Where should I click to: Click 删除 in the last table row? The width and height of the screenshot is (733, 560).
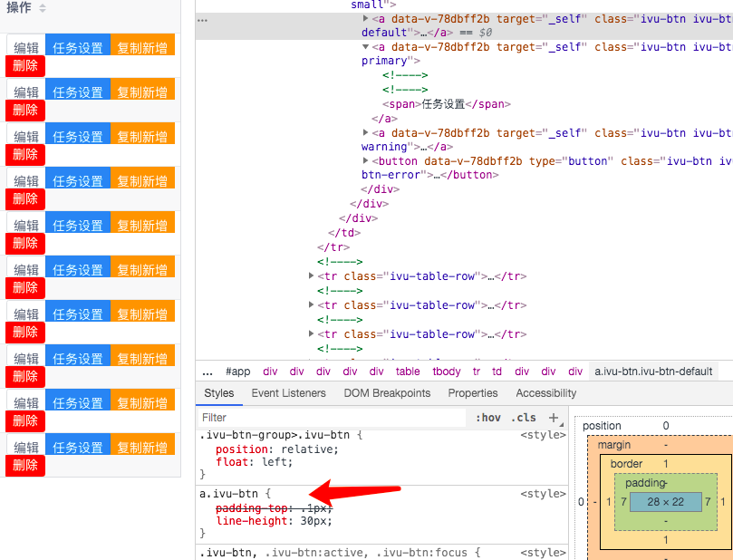tap(25, 466)
